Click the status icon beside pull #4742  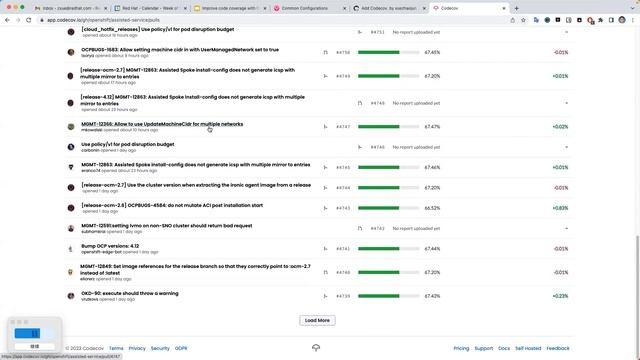360,229
